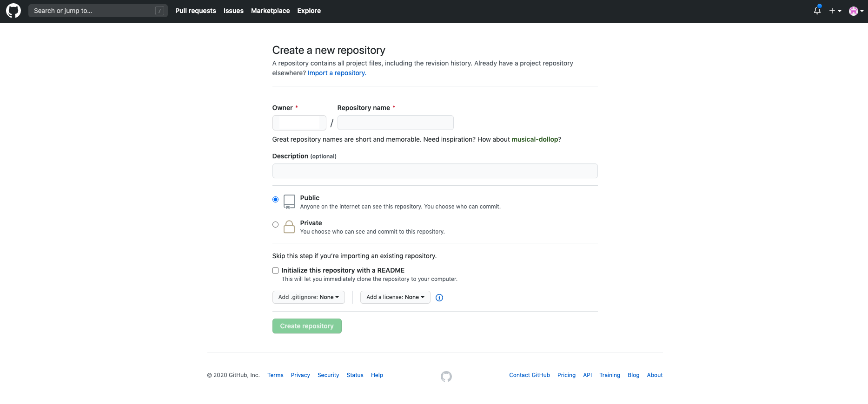Click the footer GitHub octocat logo
This screenshot has height=404, width=868.
[x=446, y=376]
